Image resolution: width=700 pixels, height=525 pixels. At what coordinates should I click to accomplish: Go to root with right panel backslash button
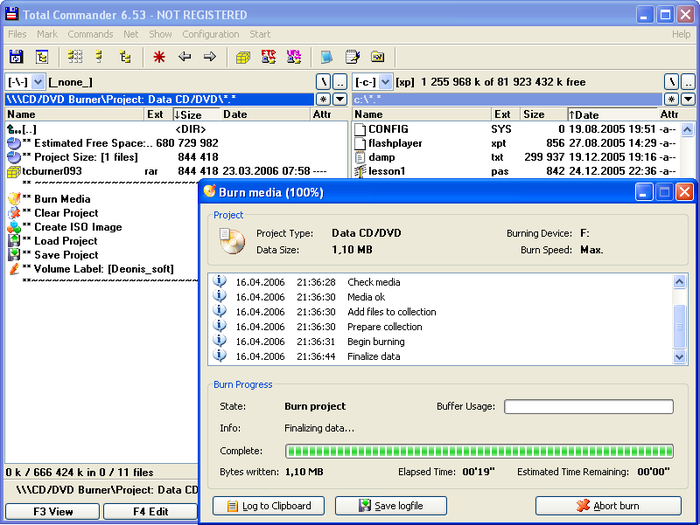671,82
